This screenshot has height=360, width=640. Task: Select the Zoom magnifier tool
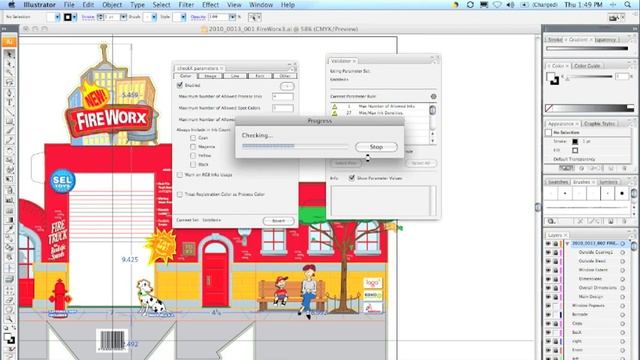tap(9, 318)
